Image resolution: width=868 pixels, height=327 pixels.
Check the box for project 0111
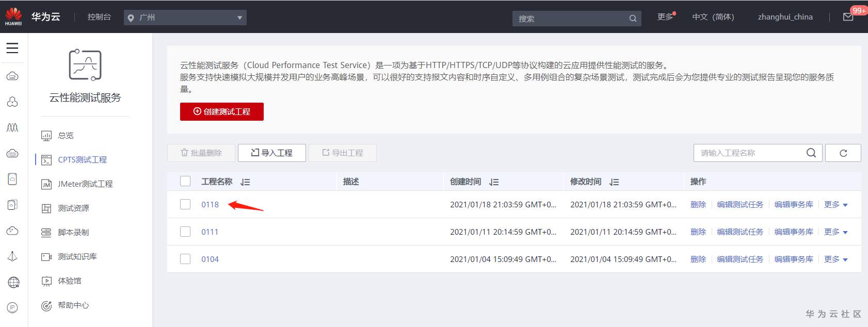coord(185,232)
